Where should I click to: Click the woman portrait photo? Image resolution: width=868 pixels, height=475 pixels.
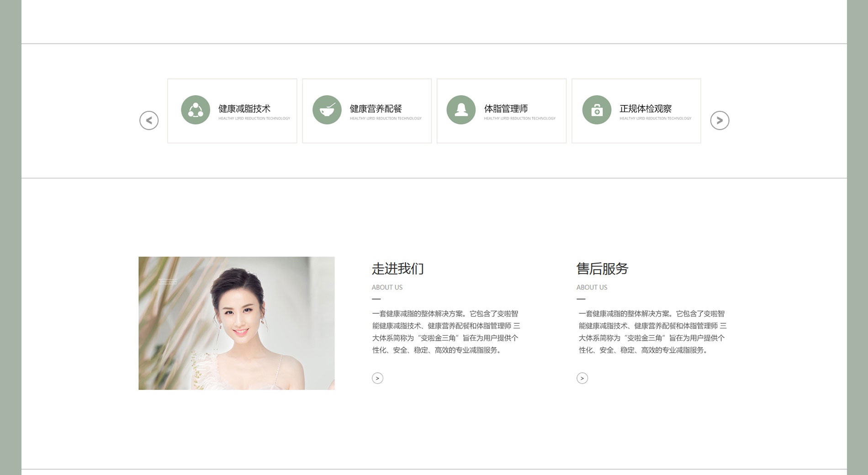237,323
